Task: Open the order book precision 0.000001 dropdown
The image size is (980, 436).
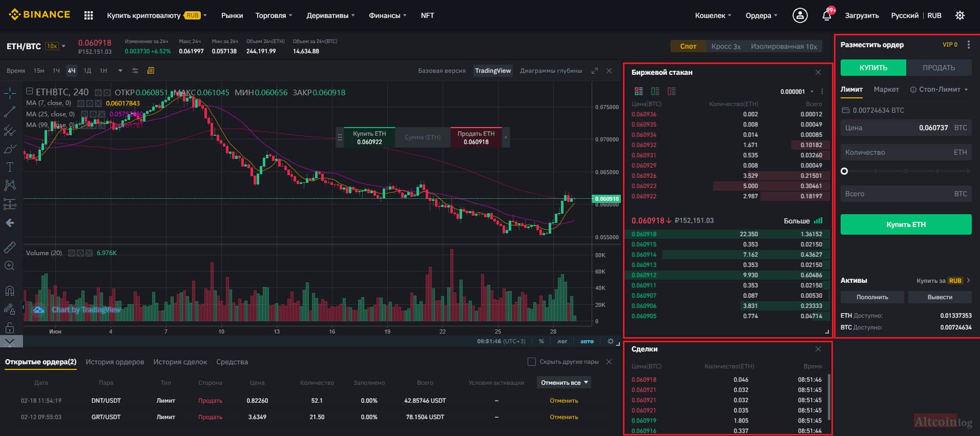Action: coord(797,92)
